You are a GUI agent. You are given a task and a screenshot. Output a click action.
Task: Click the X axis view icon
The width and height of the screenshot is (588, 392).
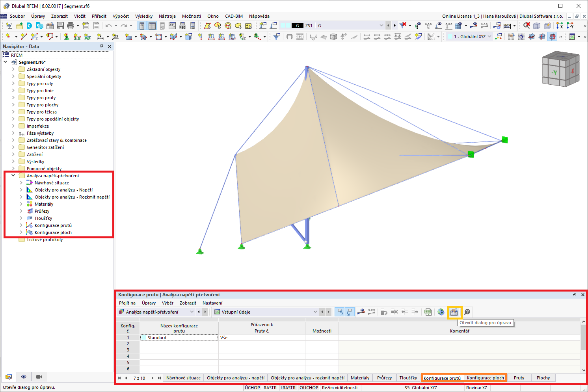point(559,26)
